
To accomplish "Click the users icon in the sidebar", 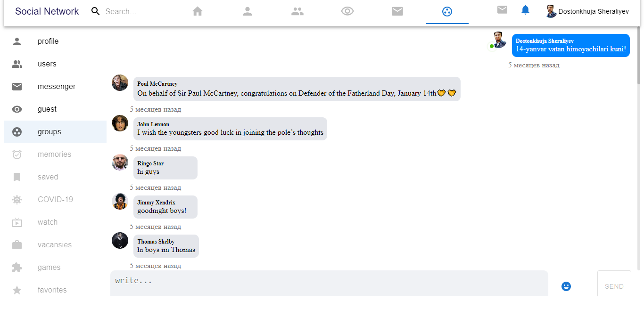I will [x=17, y=64].
